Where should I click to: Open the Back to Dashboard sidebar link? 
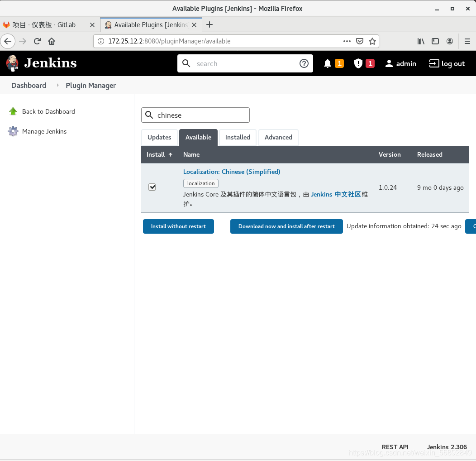pos(48,111)
